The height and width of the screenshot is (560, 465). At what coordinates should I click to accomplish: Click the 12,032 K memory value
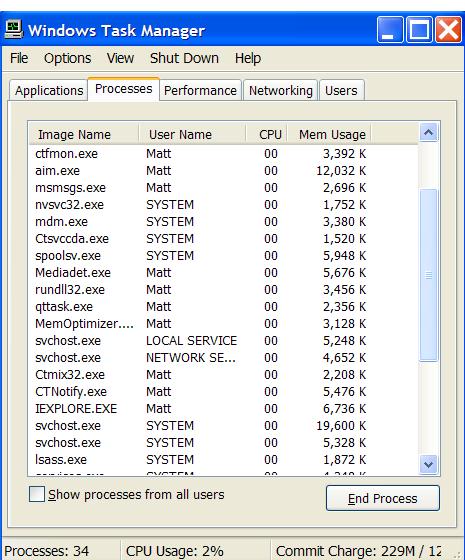pyautogui.click(x=341, y=171)
